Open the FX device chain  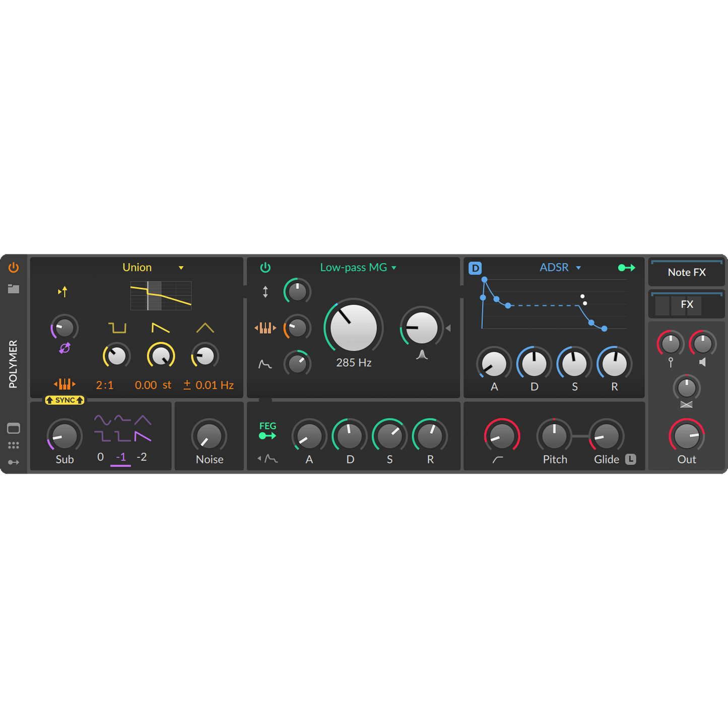pyautogui.click(x=687, y=304)
